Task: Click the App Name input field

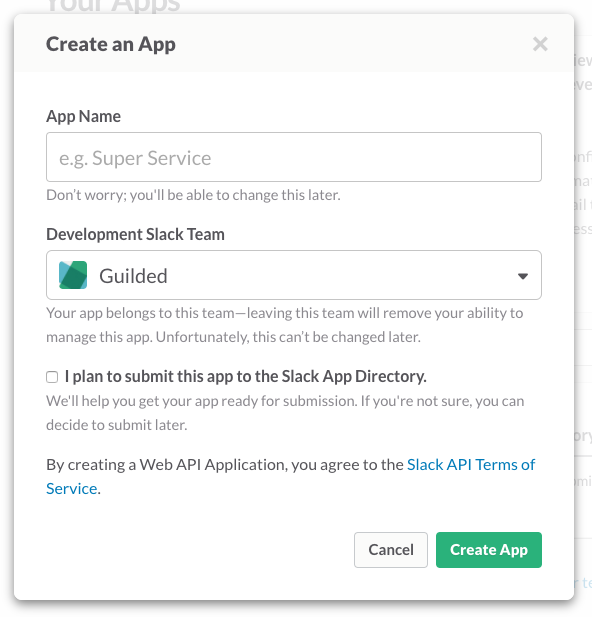Action: (x=294, y=157)
